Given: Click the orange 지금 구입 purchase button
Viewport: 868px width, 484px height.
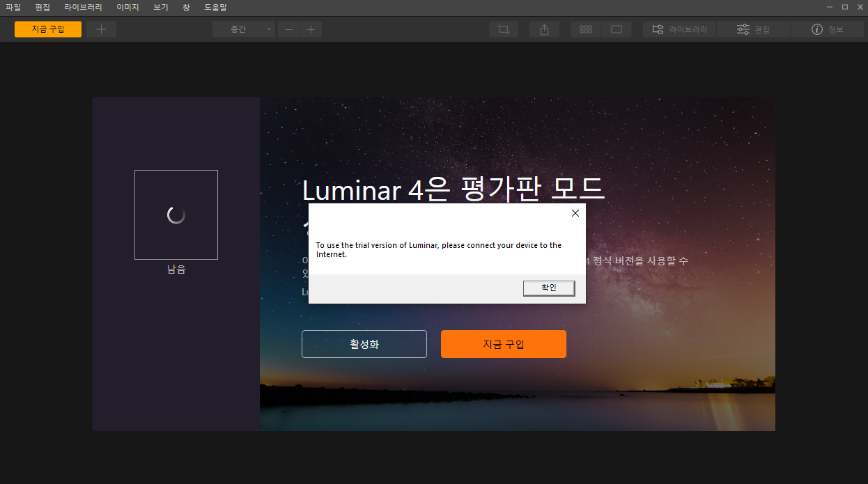Looking at the screenshot, I should point(503,343).
